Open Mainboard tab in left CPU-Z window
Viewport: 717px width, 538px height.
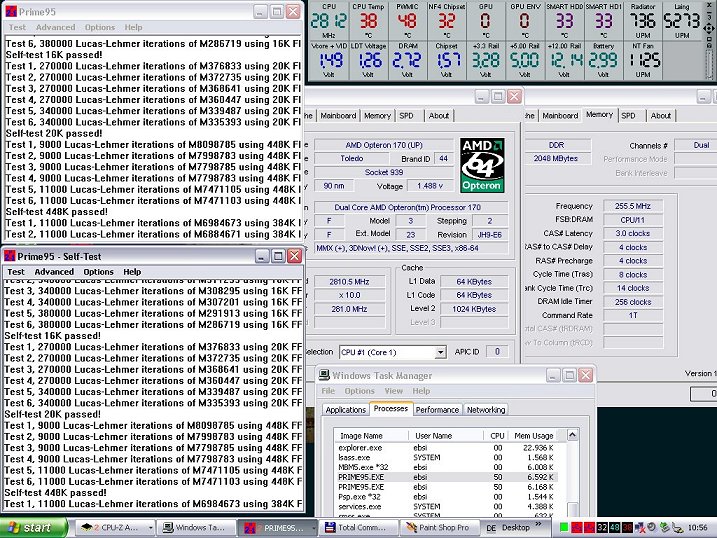[338, 116]
